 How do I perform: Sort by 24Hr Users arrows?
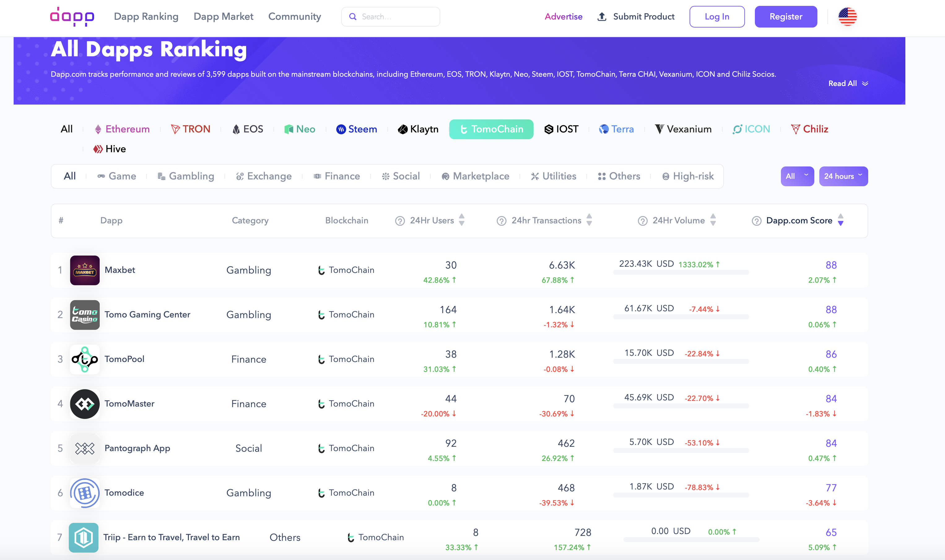coord(462,220)
